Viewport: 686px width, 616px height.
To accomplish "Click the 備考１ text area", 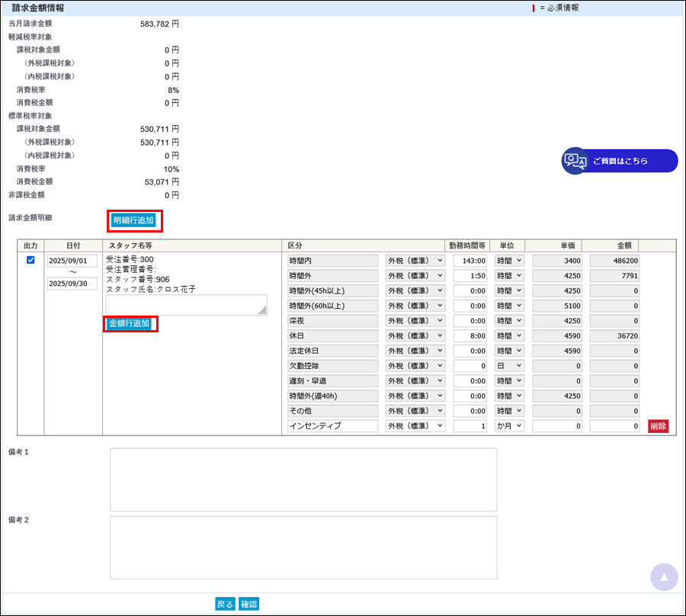I will pos(303,480).
